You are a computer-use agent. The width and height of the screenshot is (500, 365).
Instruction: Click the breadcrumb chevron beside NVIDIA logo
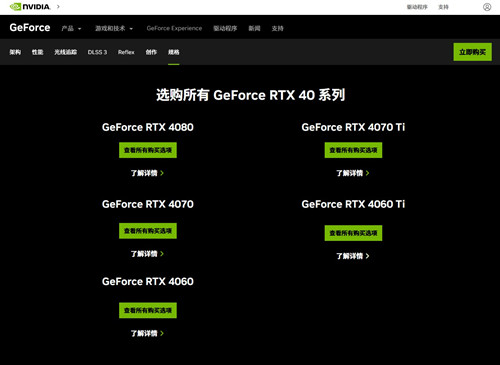(x=58, y=7)
